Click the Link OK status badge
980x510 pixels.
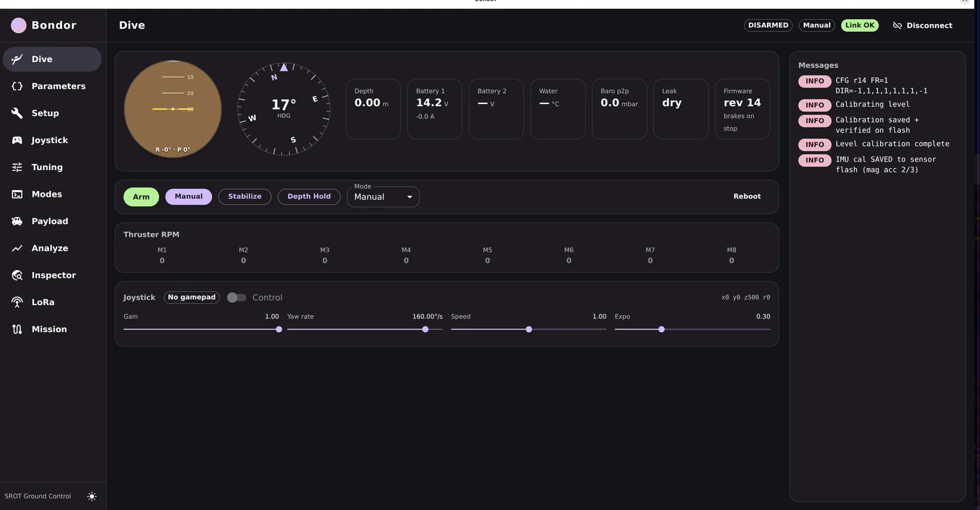tap(860, 25)
